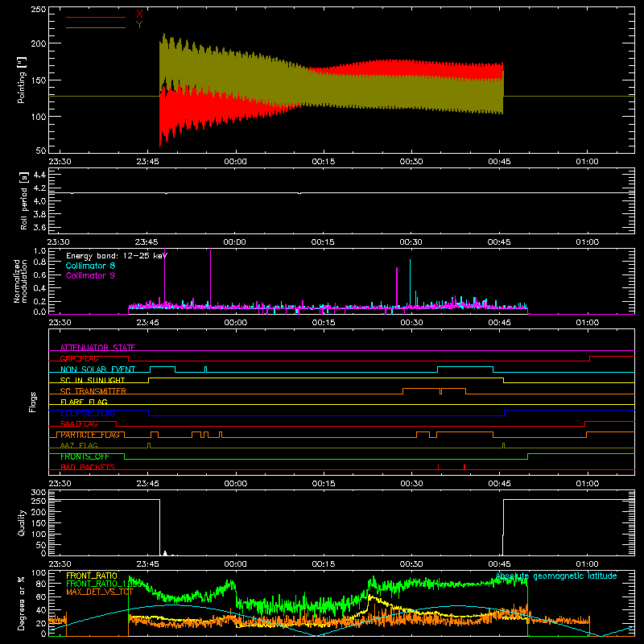Click the SC_IN_SUNLIGHT flag label

coord(93,380)
